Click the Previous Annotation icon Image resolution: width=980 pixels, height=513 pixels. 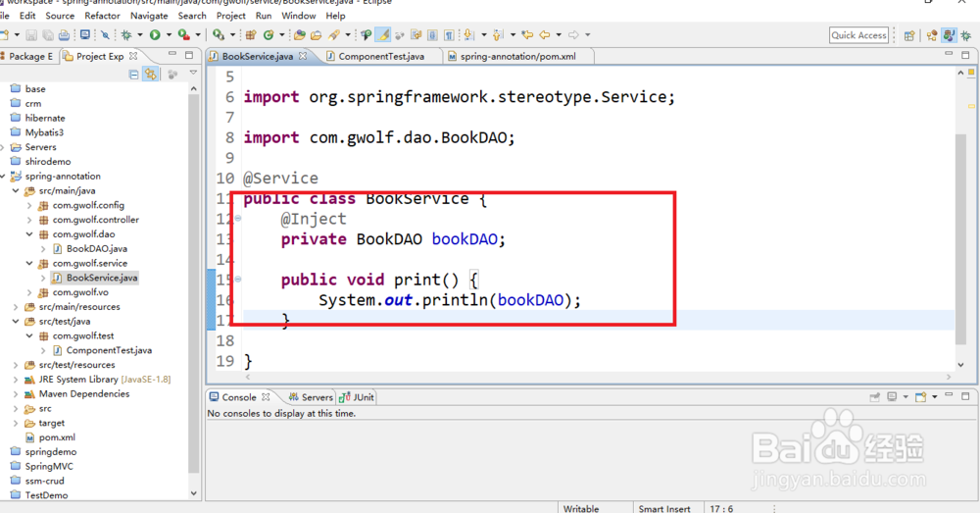(x=498, y=35)
